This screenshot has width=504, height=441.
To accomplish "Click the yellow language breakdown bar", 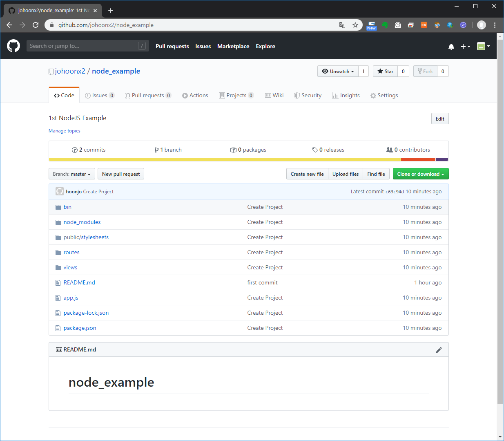I will (204, 159).
